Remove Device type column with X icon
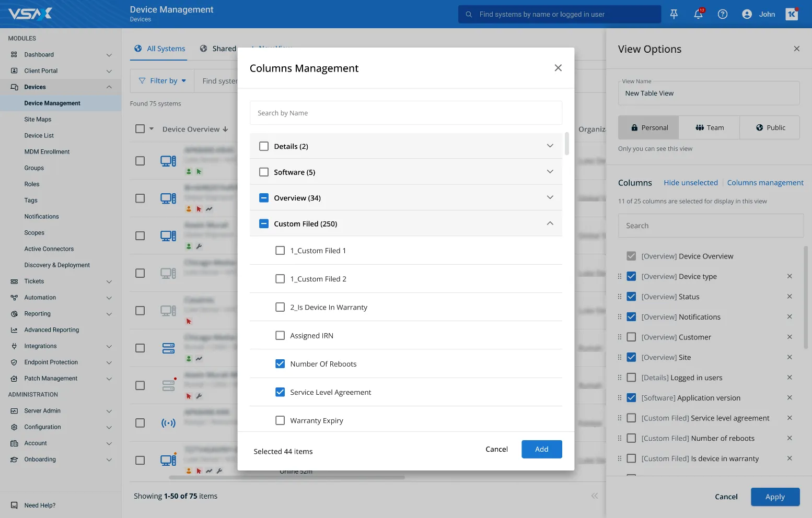 [789, 276]
